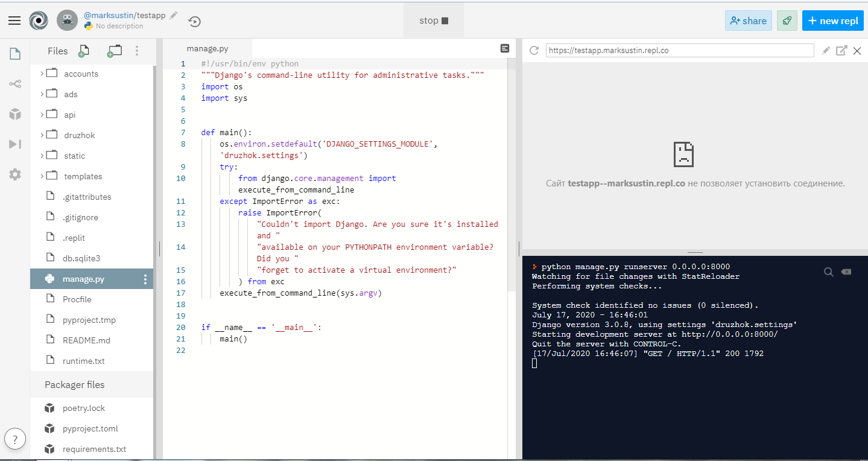Open the user avatar profile
The width and height of the screenshot is (868, 461).
pyautogui.click(x=68, y=21)
